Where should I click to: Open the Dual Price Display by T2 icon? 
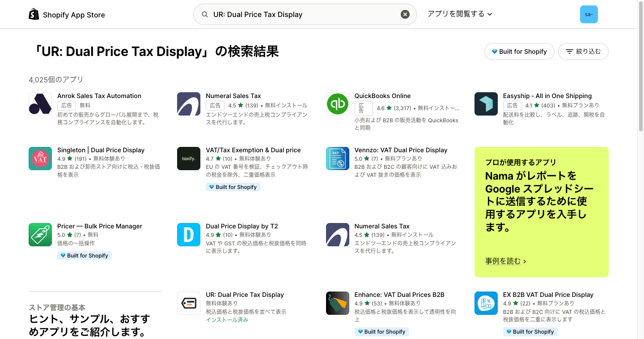click(x=189, y=235)
